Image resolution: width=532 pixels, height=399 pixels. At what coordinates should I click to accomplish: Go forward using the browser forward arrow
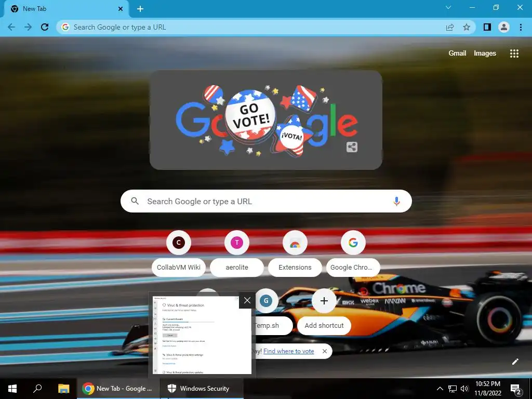click(x=28, y=27)
